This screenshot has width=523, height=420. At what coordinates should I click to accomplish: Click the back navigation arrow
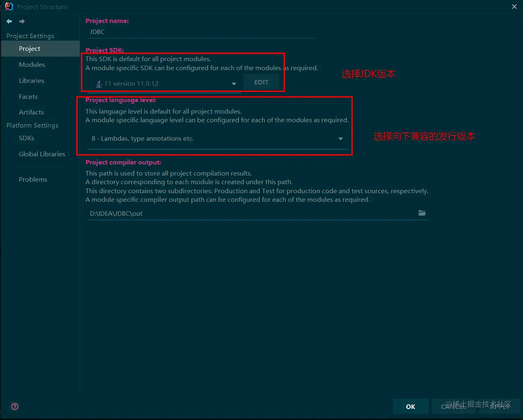coord(9,21)
